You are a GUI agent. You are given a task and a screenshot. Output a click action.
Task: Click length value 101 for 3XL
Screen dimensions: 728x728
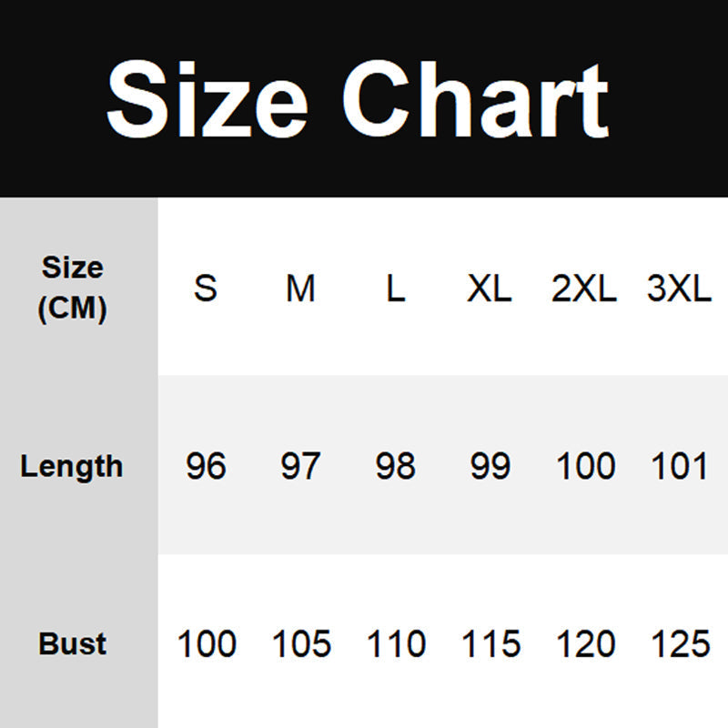point(680,466)
